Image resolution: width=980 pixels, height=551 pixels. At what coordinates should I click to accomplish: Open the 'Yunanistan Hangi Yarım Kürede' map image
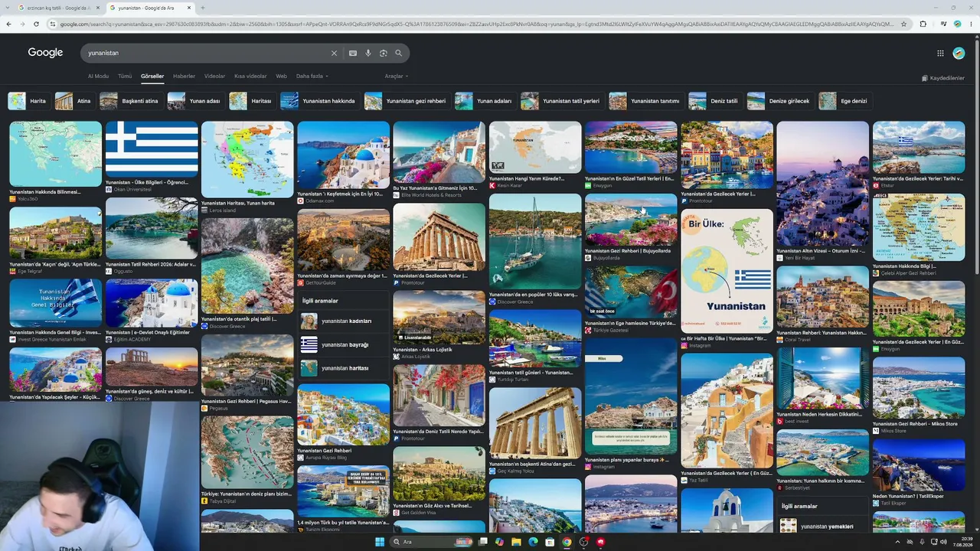(x=535, y=148)
